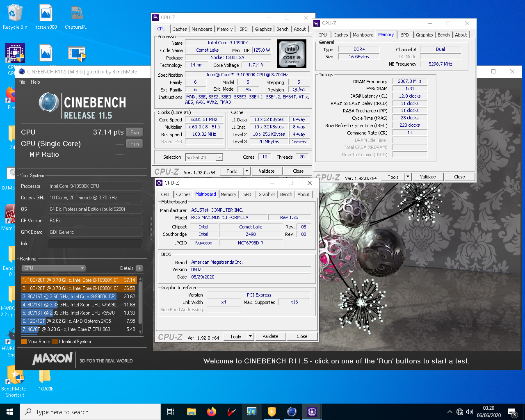This screenshot has height=420, width=525.
Task: Click the Intel Core i9 logo in CPU-Z
Action: [x=292, y=54]
